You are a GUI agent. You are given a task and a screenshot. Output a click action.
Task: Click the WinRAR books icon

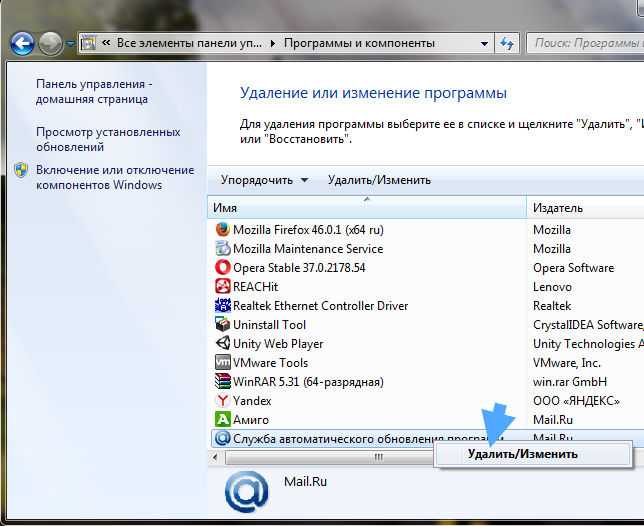[223, 381]
